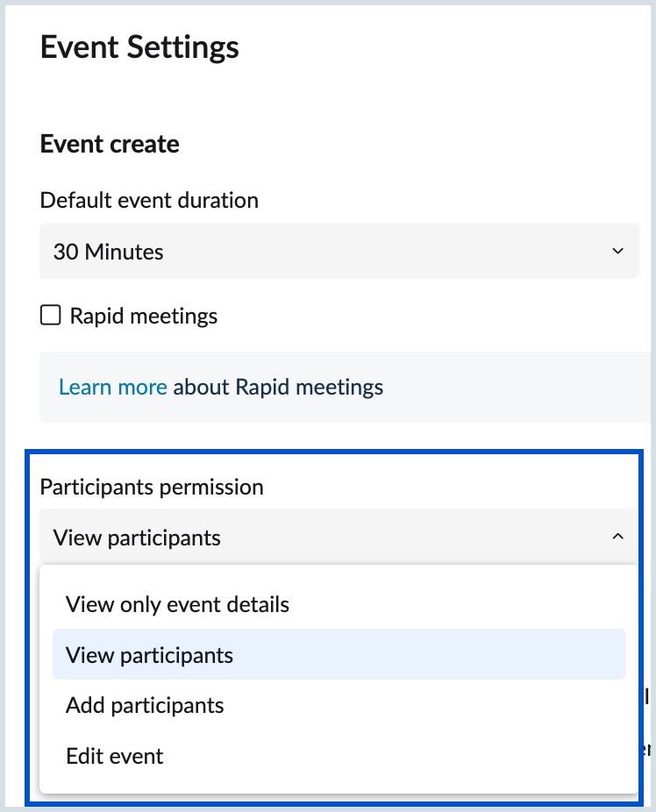Click the Event Settings page title
Viewport: 656px width, 812px height.
coord(139,47)
